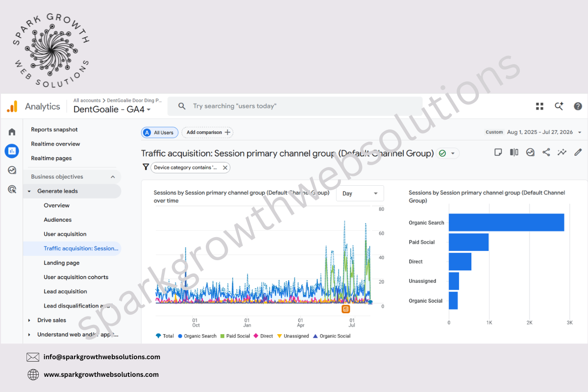The width and height of the screenshot is (588, 392).
Task: Open the Day granularity dropdown
Action: point(360,194)
